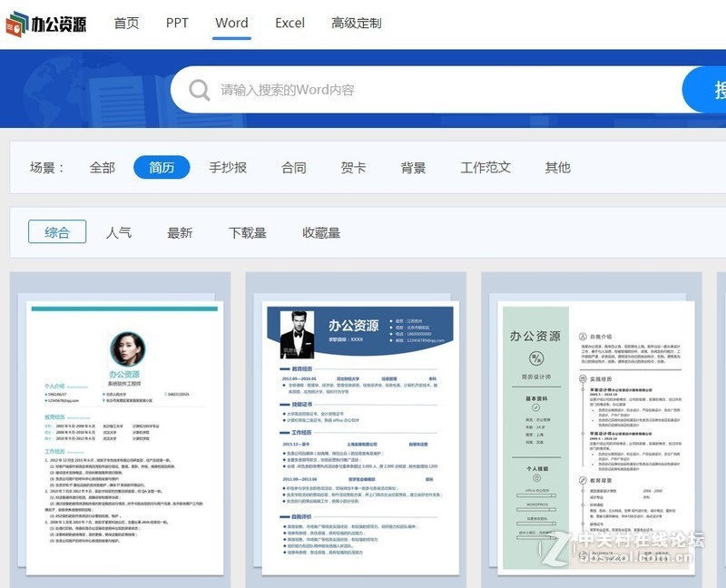Select the 全部 scene filter
Screen dimensions: 726x588
(100, 168)
